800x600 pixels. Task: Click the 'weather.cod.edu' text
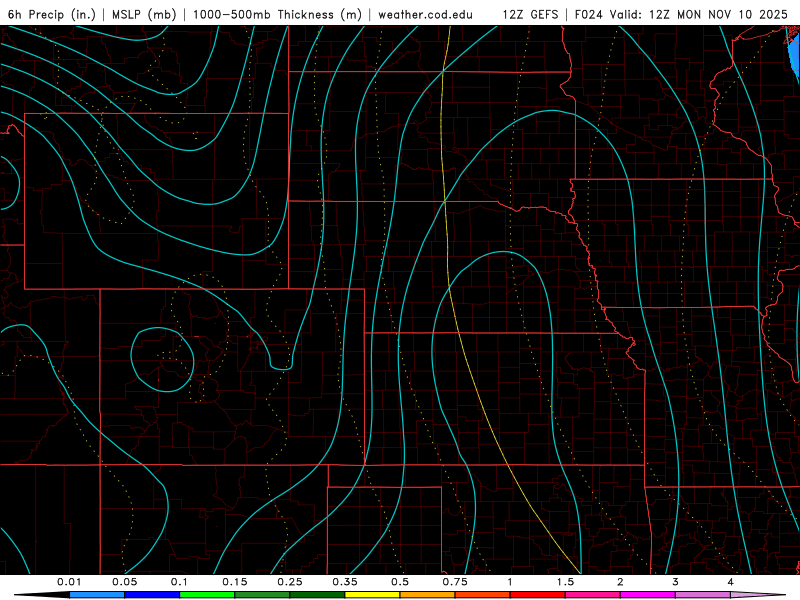click(425, 14)
